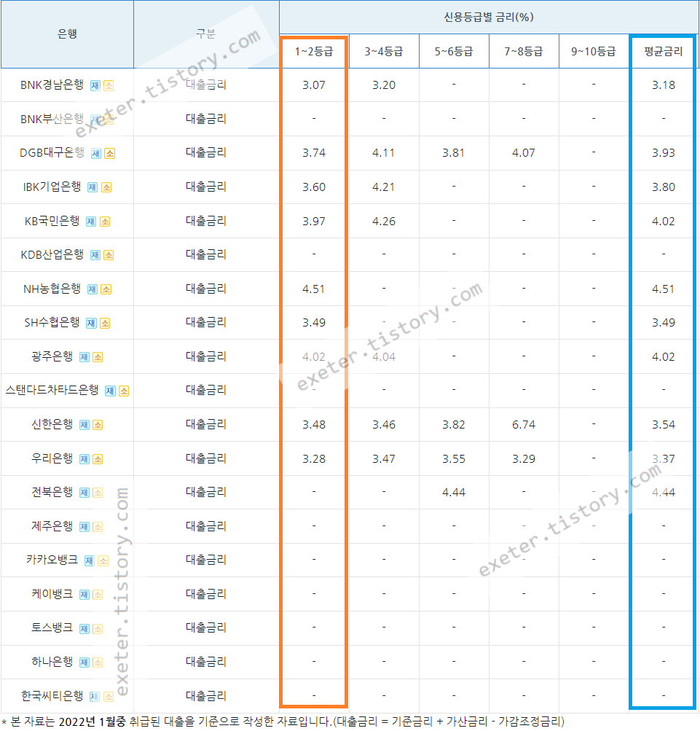700x731 pixels.
Task: Open the 재 icon beside 신한은행
Action: (84, 425)
